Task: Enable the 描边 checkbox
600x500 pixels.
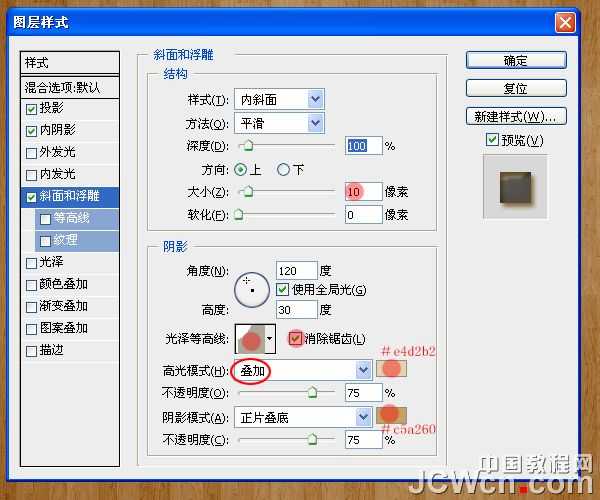Action: (31, 351)
